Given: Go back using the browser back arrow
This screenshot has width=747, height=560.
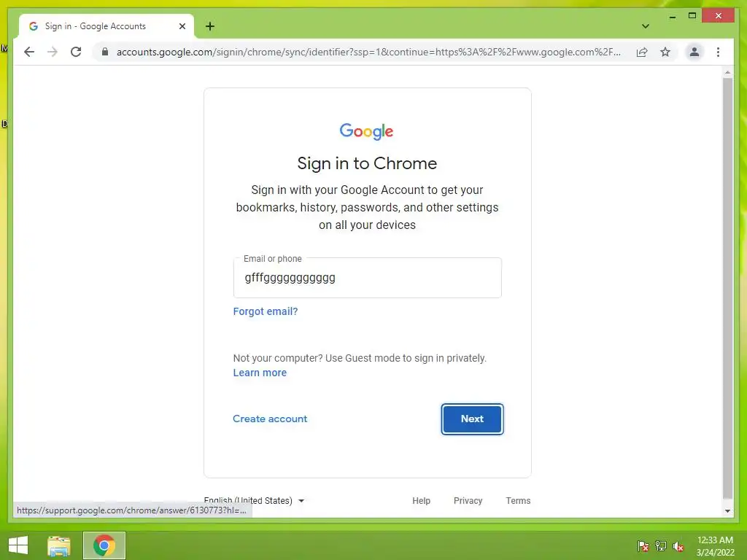Looking at the screenshot, I should [x=29, y=52].
